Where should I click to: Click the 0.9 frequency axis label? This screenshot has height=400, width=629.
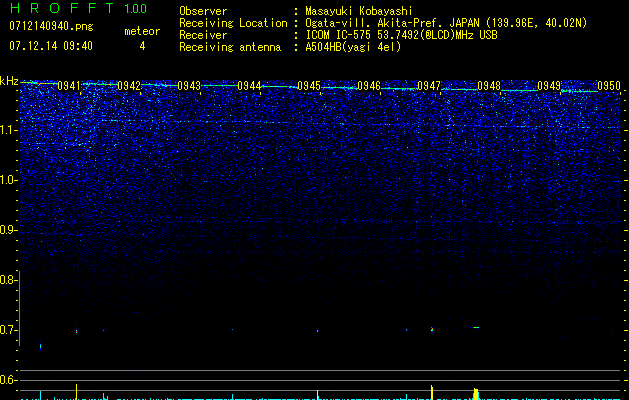click(x=9, y=230)
